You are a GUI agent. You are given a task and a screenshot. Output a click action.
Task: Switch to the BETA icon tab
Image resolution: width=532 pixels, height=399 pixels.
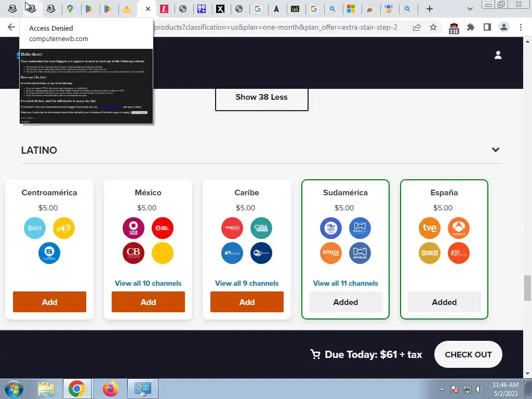pos(202,9)
